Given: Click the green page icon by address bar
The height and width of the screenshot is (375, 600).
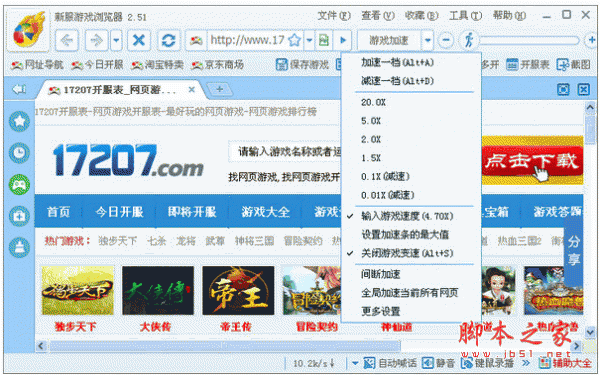Looking at the screenshot, I should point(324,40).
